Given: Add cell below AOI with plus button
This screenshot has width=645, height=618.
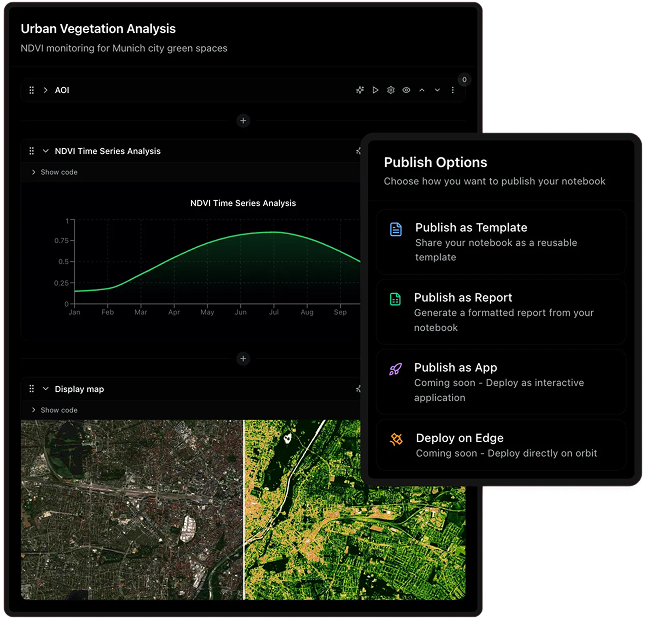Looking at the screenshot, I should 243,121.
